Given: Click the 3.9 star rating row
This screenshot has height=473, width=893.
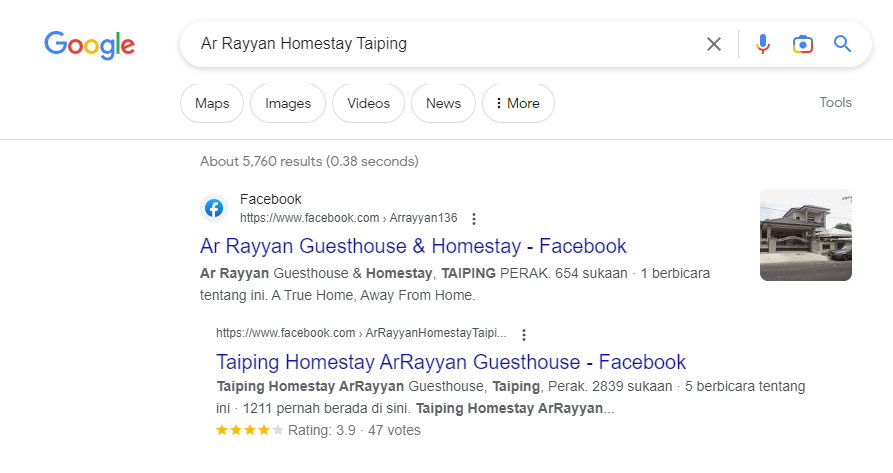Looking at the screenshot, I should click(x=318, y=431).
